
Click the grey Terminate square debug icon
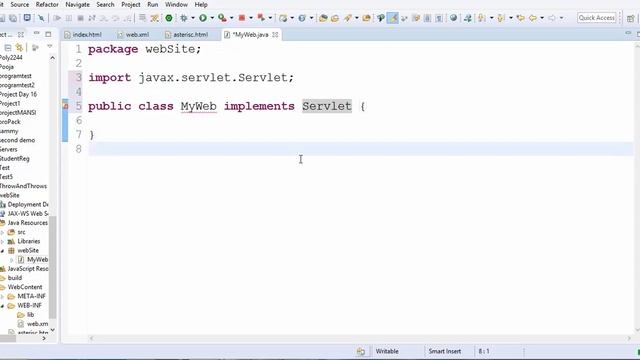tap(80, 18)
